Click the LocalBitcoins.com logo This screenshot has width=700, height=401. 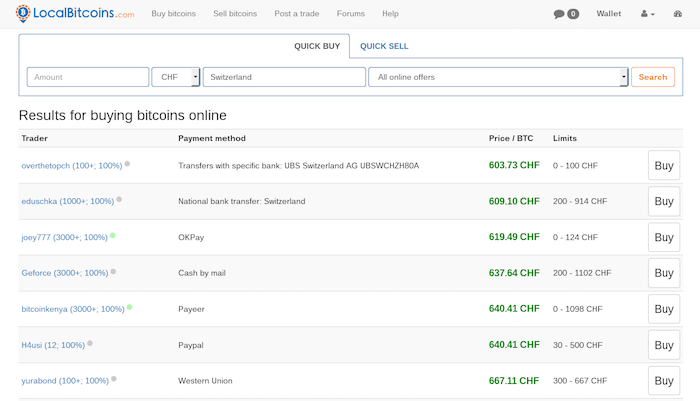coord(75,13)
